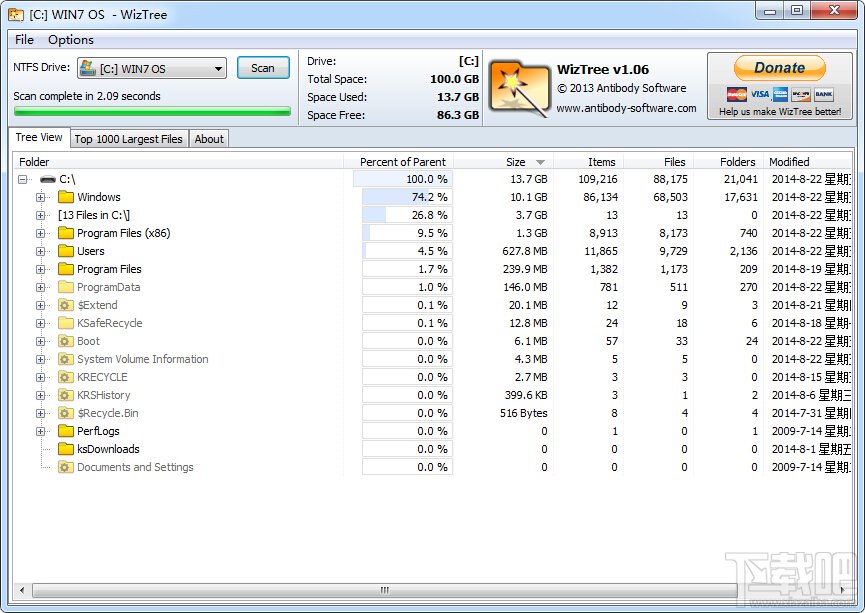Sort by the Size column header
This screenshot has width=865, height=613.
[x=504, y=162]
